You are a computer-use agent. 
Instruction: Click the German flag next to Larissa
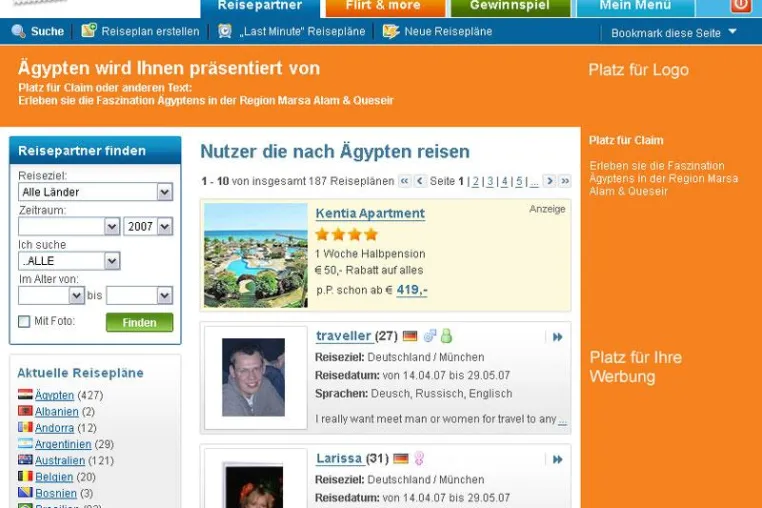pyautogui.click(x=401, y=458)
